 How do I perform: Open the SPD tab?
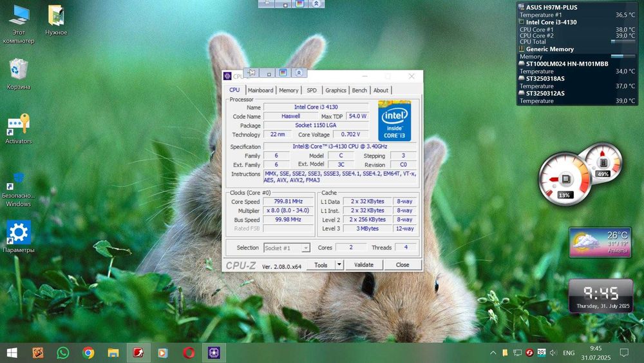(x=312, y=90)
